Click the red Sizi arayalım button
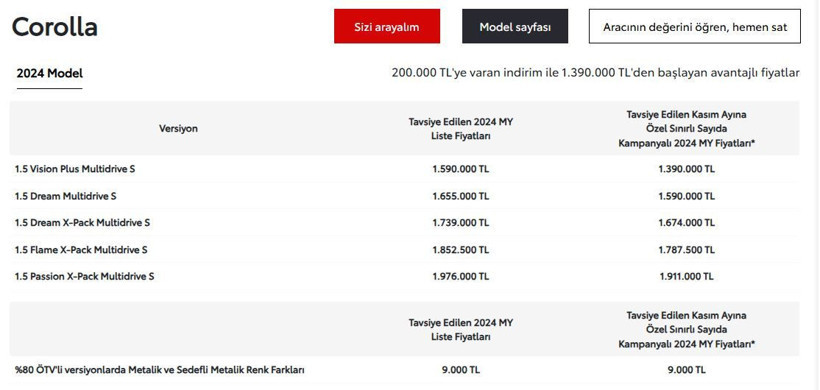820x390 pixels. coord(387,26)
